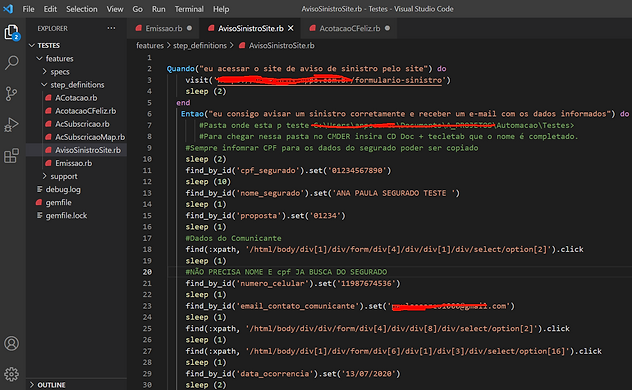
Task: Open the Terminal menu
Action: (x=189, y=9)
